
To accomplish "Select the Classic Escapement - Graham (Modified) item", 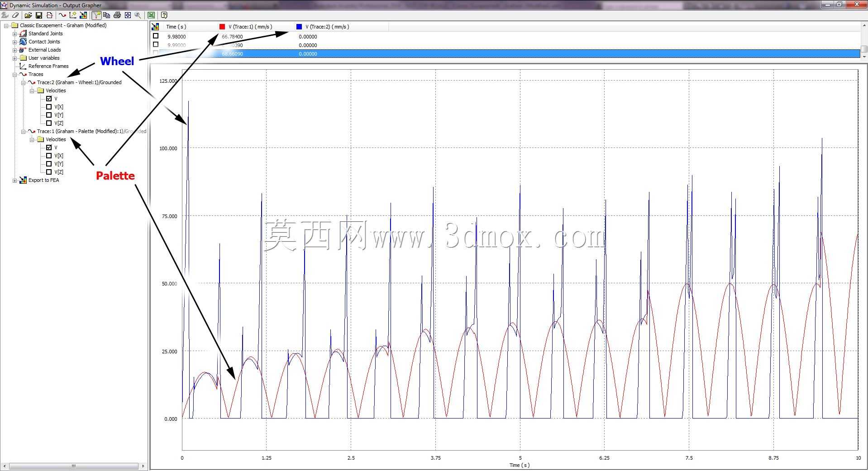I will pyautogui.click(x=63, y=25).
